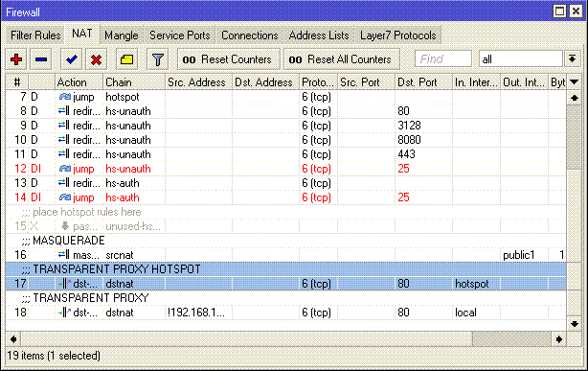Sort by Dst. Port column header
This screenshot has width=588, height=371.
pyautogui.click(x=423, y=82)
